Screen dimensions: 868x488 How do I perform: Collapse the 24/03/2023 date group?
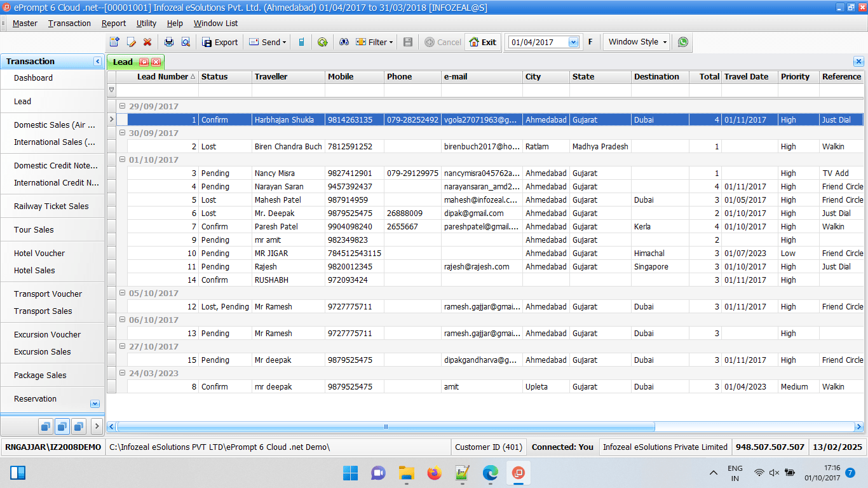122,373
